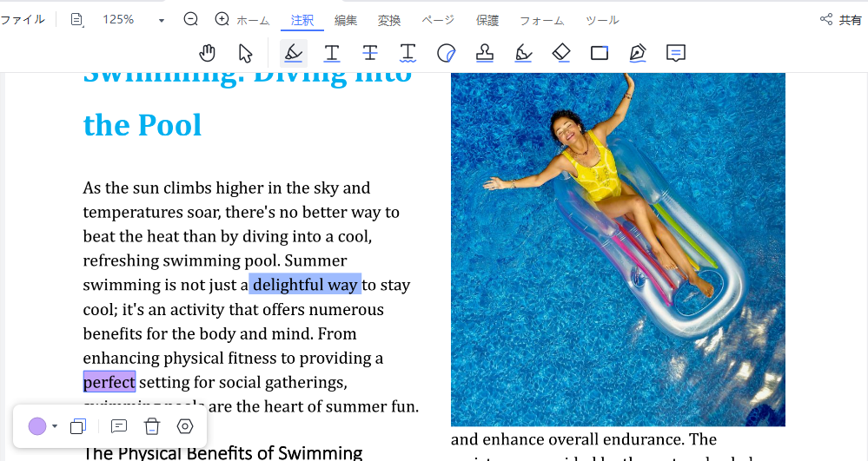Select the arrow Select tool
868x461 pixels.
coord(246,53)
